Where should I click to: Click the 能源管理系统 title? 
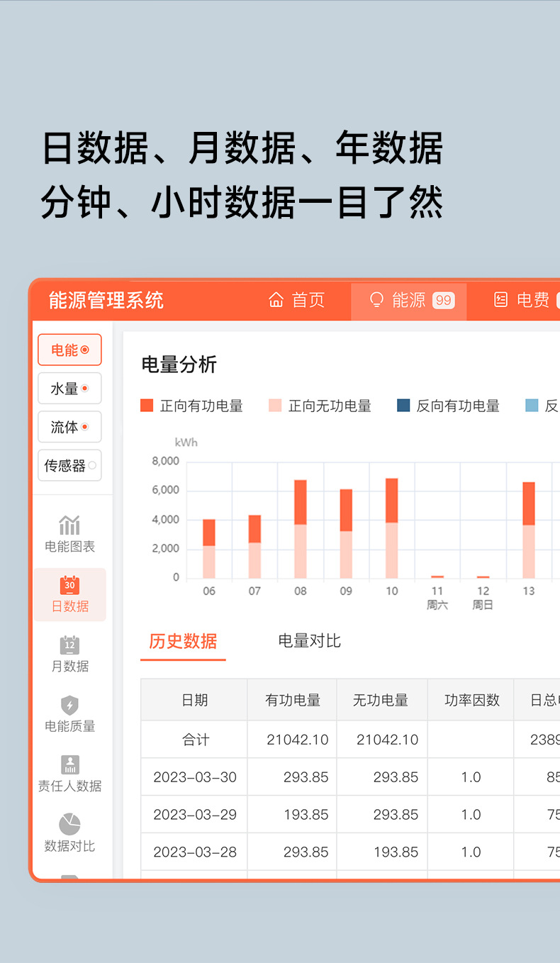coord(106,300)
